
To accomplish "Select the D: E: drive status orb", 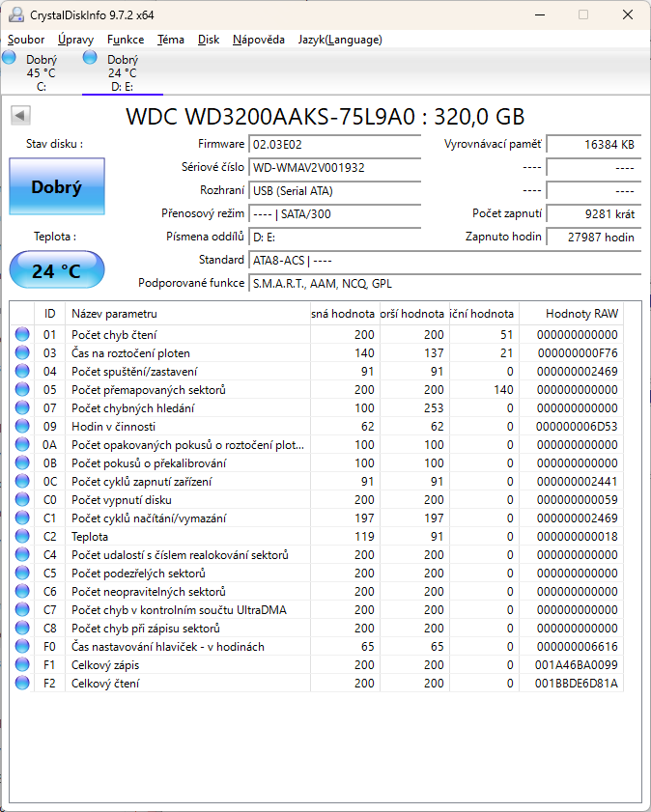I will tap(90, 57).
